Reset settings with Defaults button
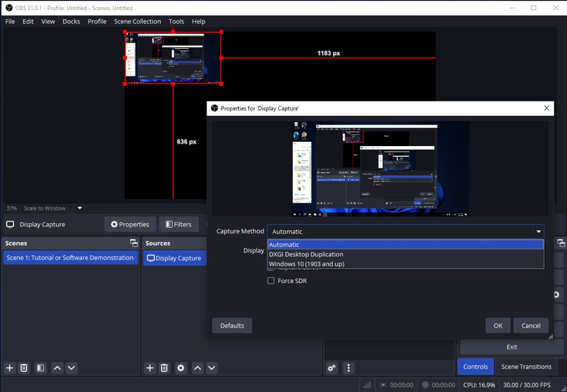The image size is (567, 392). tap(232, 326)
